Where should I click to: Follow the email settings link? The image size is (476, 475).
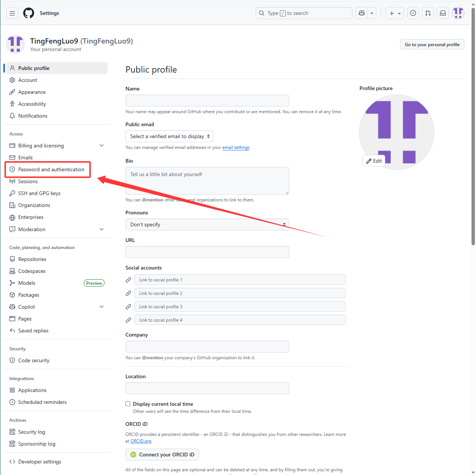[236, 147]
